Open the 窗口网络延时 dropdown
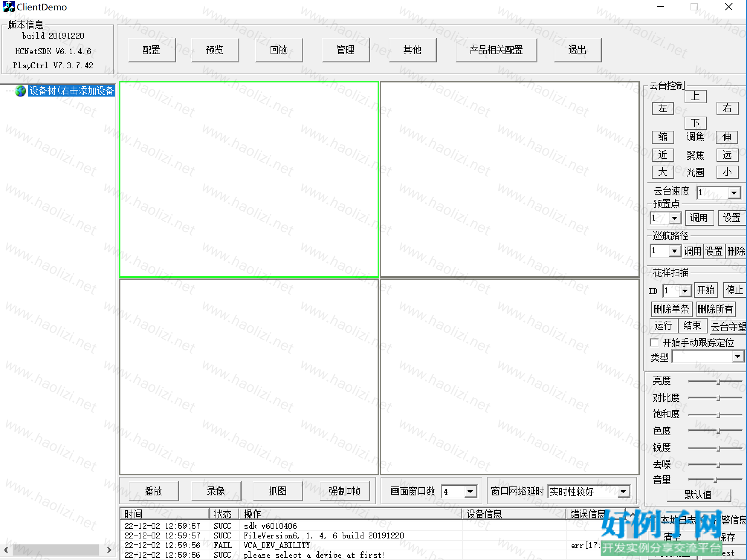This screenshot has height=560, width=747. pos(623,492)
